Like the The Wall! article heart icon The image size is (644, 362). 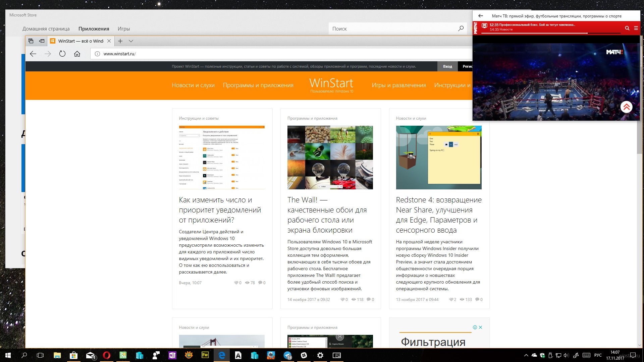click(x=342, y=299)
